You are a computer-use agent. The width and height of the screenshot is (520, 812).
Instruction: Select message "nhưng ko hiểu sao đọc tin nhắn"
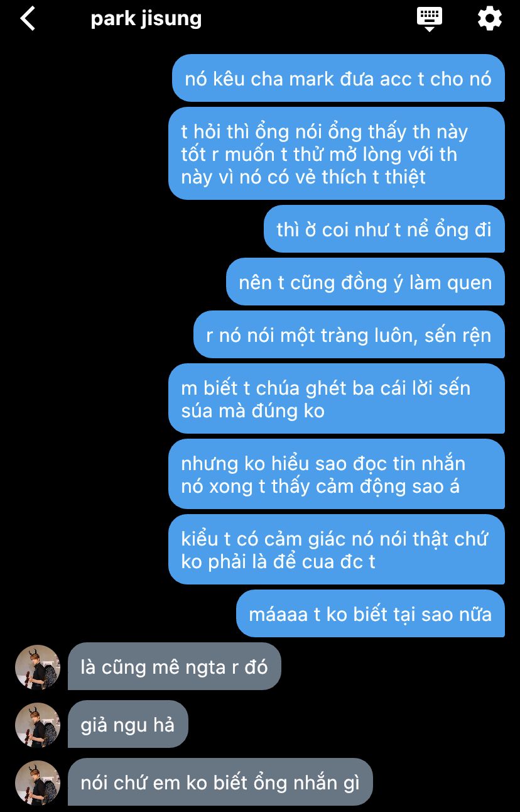click(337, 474)
